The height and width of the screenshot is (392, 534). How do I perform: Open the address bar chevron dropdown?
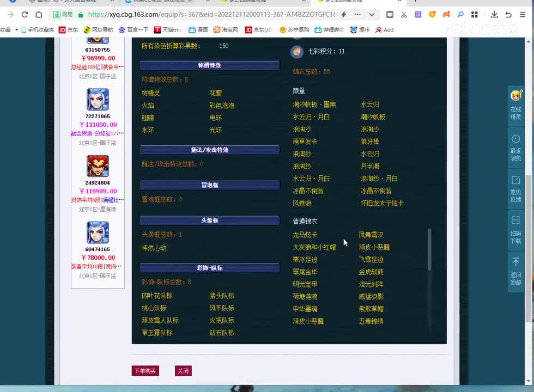372,15
